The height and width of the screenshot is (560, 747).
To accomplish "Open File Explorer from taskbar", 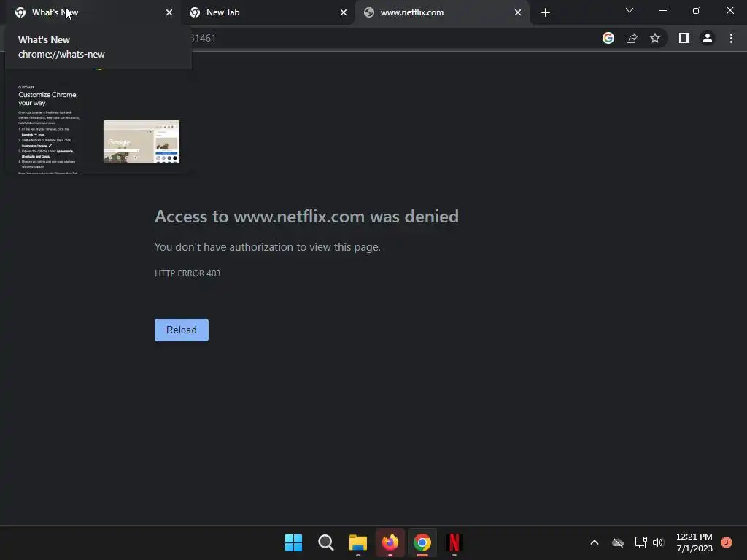I will pyautogui.click(x=357, y=542).
